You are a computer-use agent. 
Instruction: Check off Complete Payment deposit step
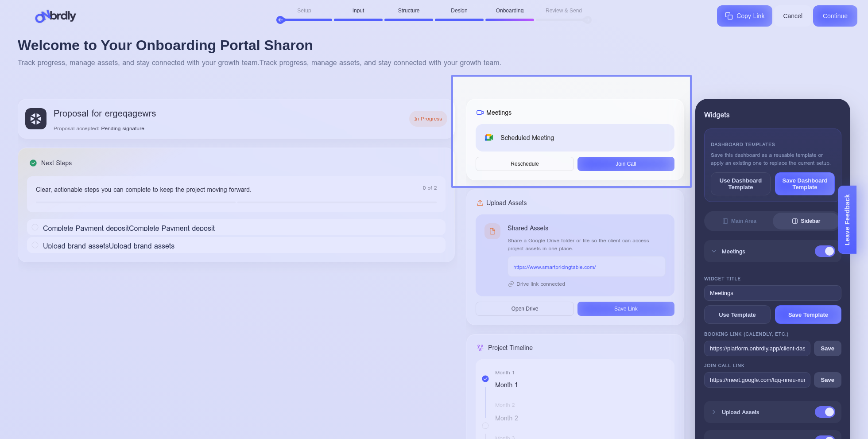coord(35,227)
